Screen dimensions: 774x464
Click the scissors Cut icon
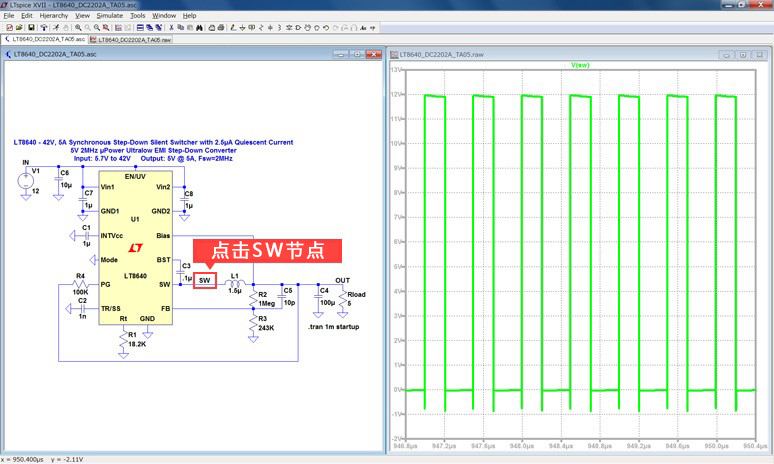point(170,27)
